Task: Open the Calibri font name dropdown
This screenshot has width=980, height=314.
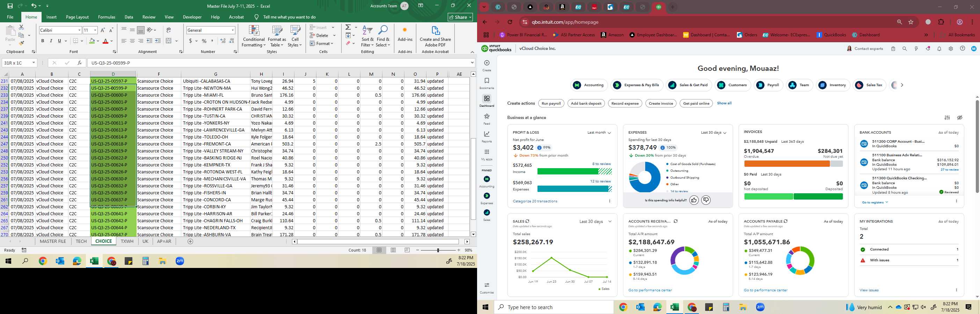Action: pyautogui.click(x=79, y=30)
